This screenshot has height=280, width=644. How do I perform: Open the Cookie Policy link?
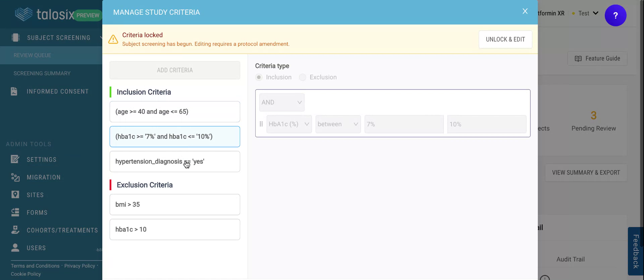(x=26, y=274)
